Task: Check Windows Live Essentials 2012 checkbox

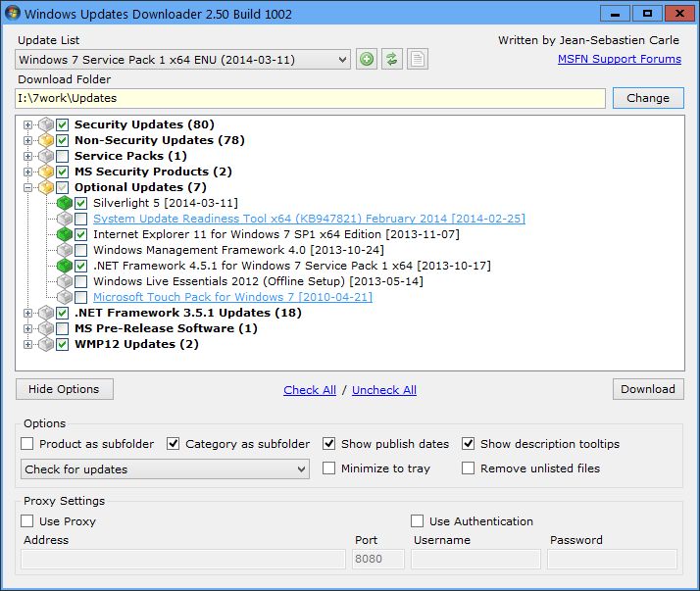Action: pyautogui.click(x=80, y=281)
